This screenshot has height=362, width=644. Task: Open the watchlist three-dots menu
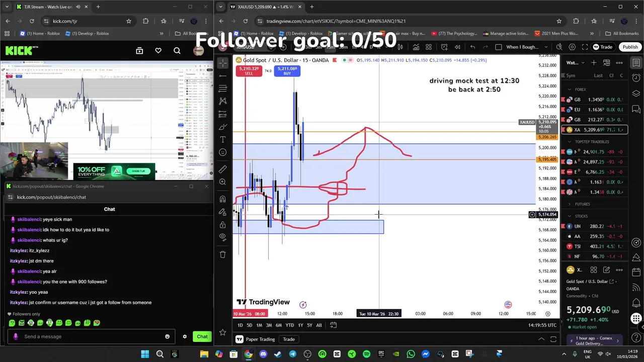pyautogui.click(x=619, y=63)
